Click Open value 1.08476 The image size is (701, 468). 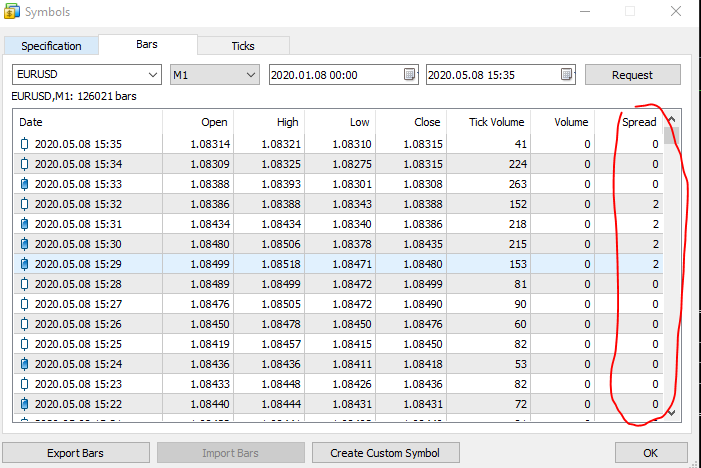point(210,304)
